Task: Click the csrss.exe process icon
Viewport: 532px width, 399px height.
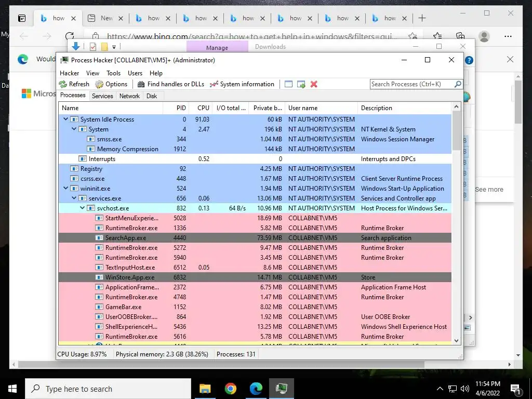Action: [74, 179]
